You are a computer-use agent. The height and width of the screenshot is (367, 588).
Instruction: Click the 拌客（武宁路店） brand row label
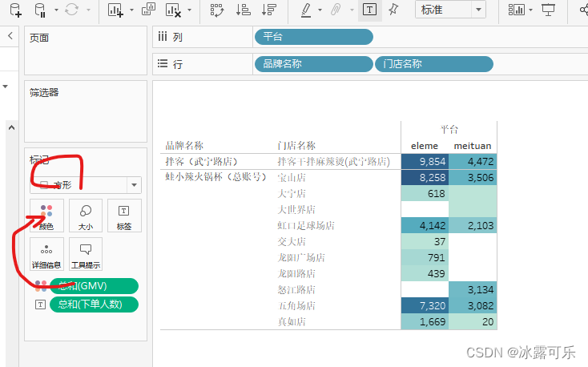coord(202,161)
